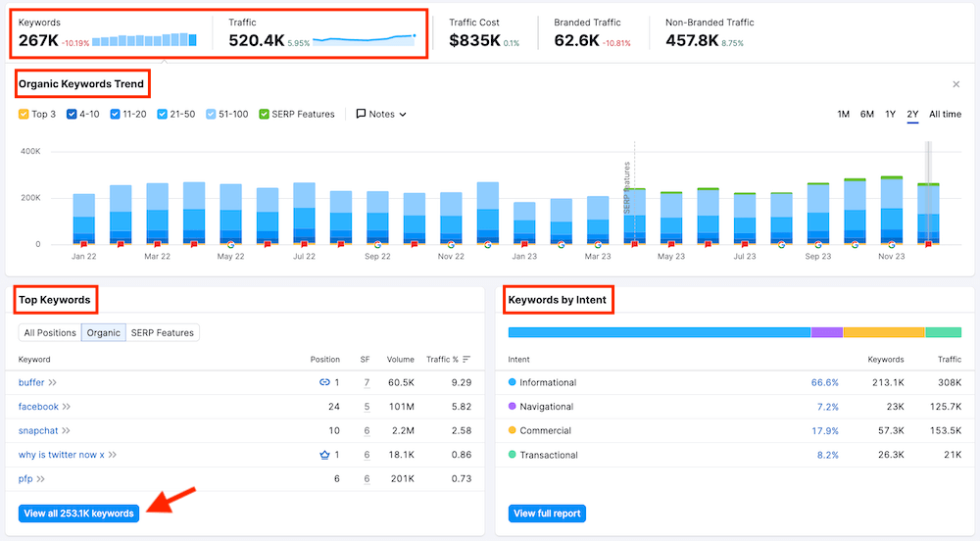The height and width of the screenshot is (541, 980).
Task: Click the link icon in buffer's Position cell
Action: point(324,382)
